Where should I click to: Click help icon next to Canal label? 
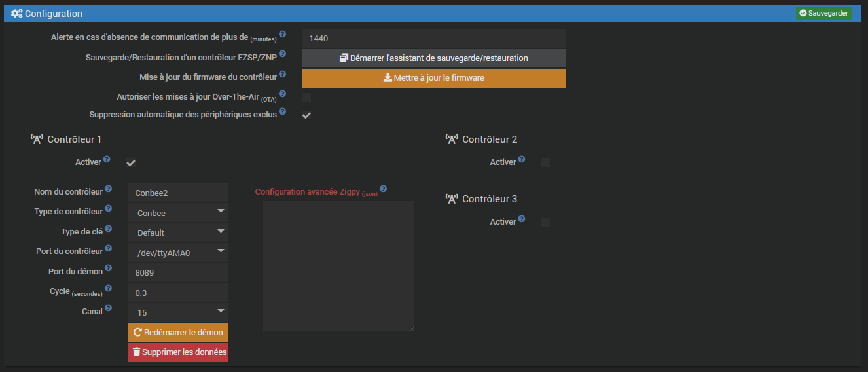pos(109,308)
